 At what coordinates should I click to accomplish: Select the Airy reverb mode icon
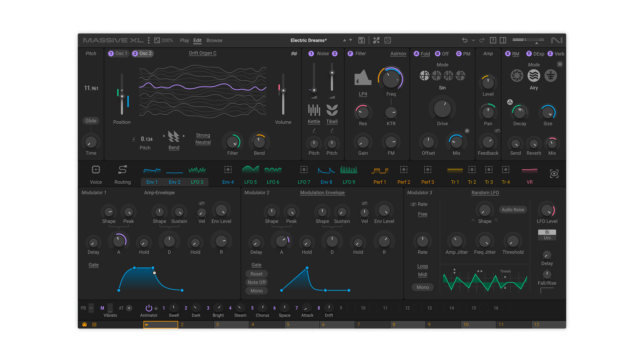tap(534, 76)
